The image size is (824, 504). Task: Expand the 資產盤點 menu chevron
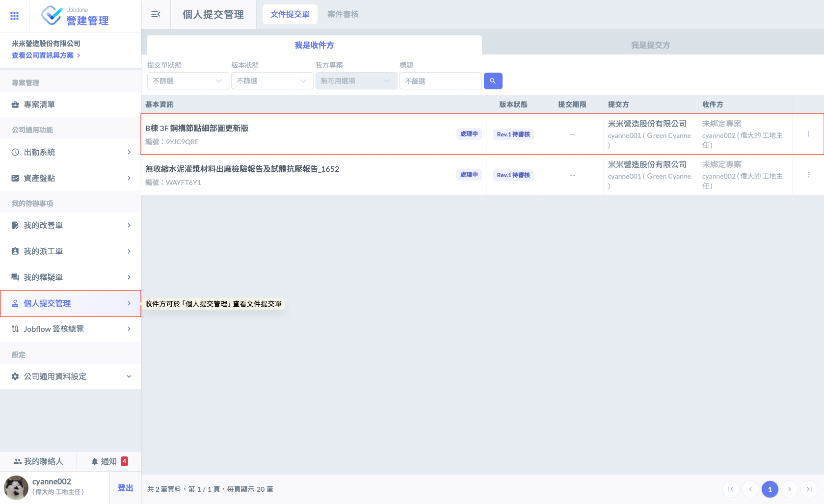click(x=129, y=178)
